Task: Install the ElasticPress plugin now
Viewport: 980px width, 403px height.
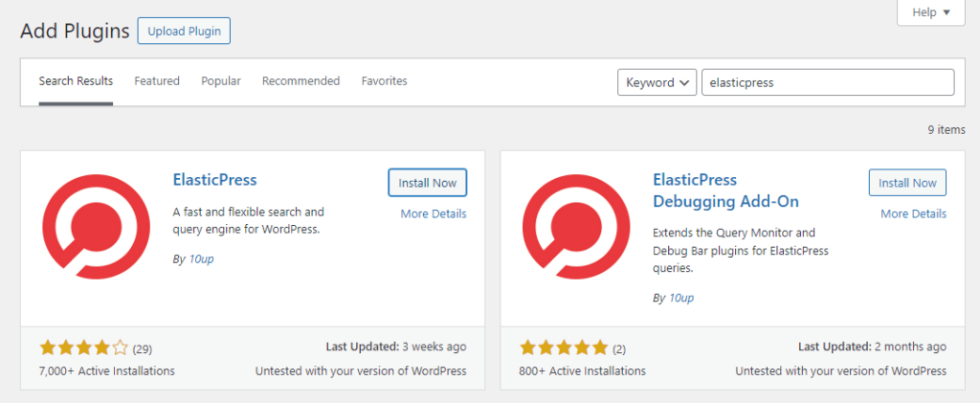Action: tap(428, 183)
